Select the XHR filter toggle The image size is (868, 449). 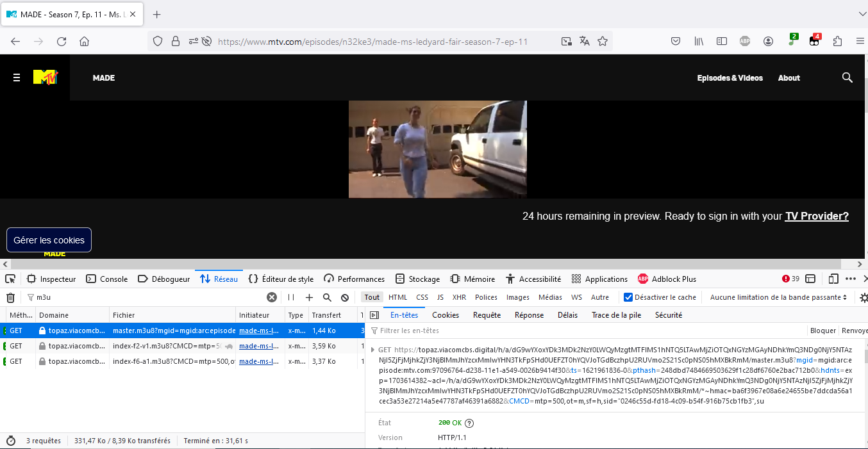click(x=459, y=297)
